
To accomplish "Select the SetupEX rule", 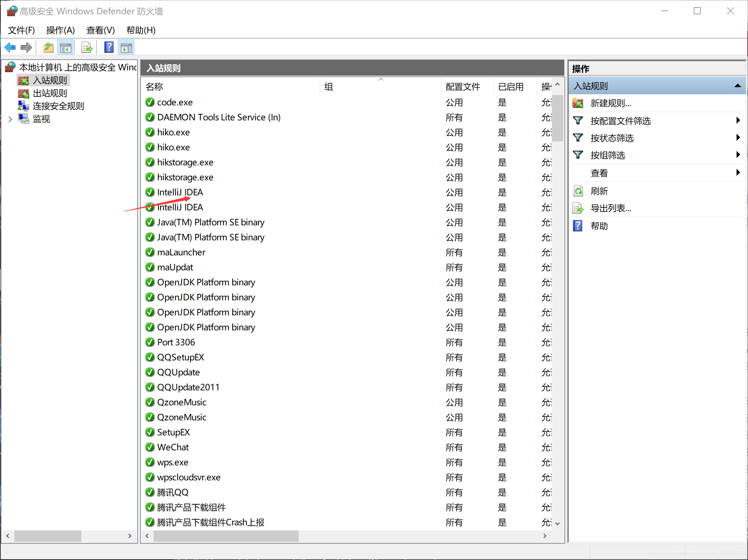I will [x=173, y=432].
